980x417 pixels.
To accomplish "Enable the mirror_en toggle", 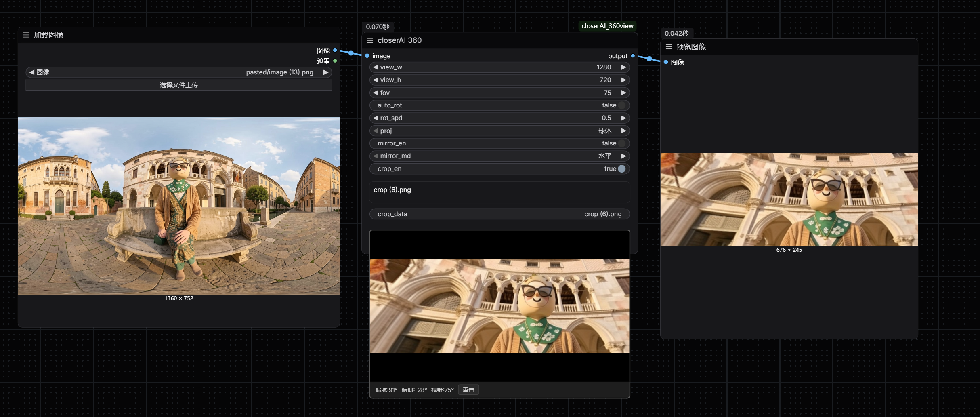I will [621, 143].
